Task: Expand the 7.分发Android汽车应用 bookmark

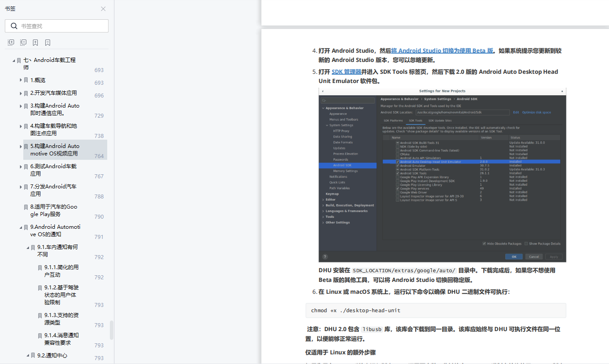Action: pyautogui.click(x=21, y=187)
